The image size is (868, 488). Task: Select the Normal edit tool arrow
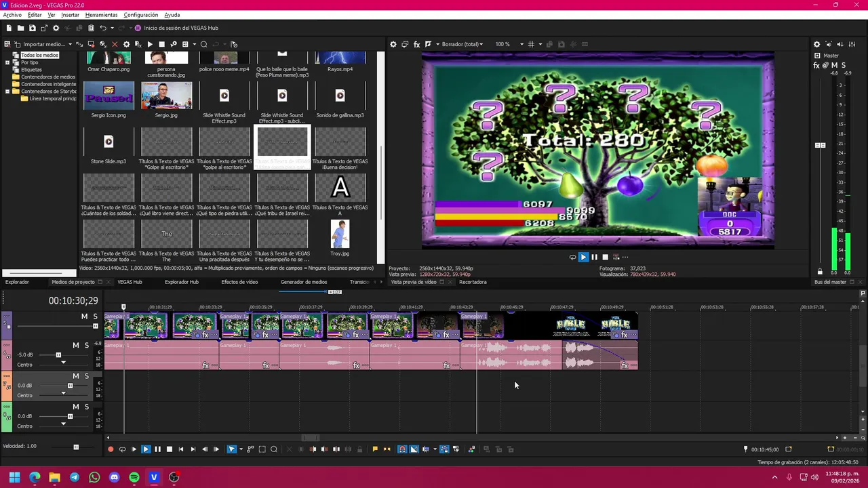[231, 449]
